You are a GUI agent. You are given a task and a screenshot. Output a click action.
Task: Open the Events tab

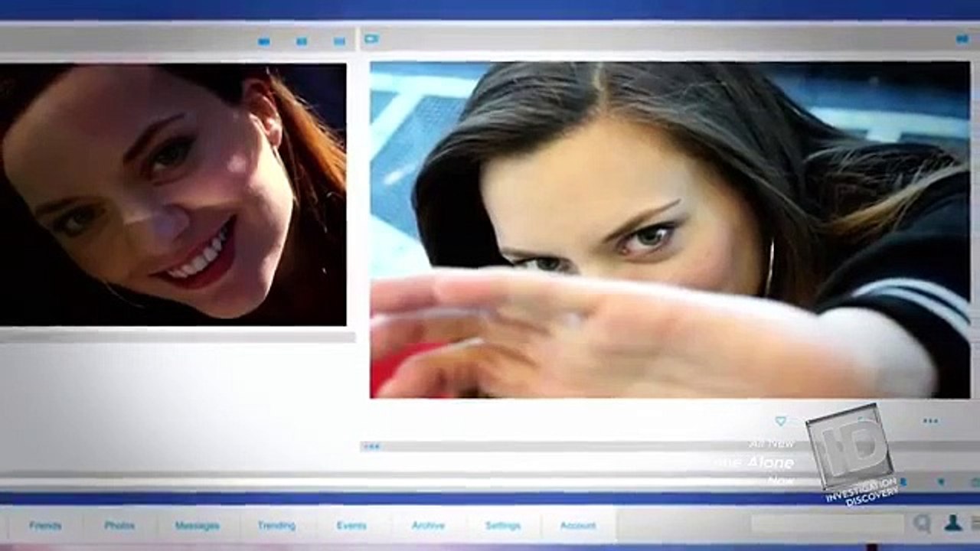(x=351, y=526)
